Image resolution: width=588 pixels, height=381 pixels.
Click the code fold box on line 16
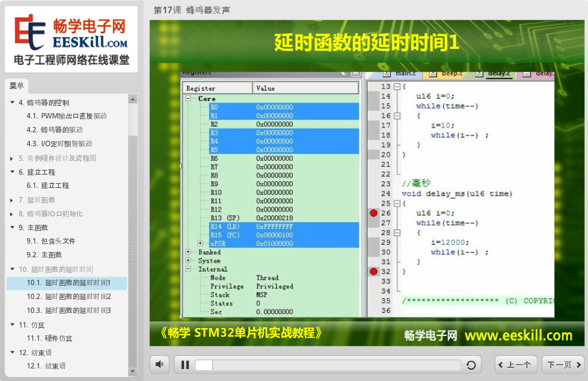[397, 116]
